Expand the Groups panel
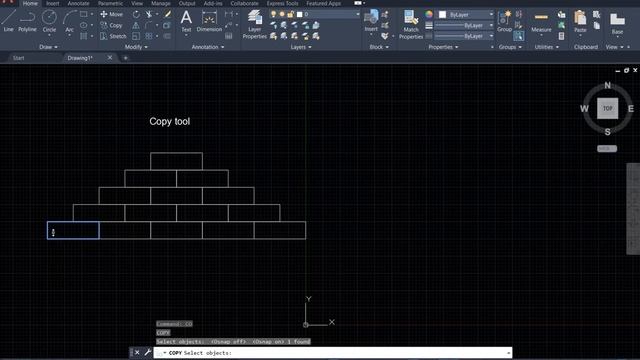This screenshot has height=360, width=640. coord(510,47)
